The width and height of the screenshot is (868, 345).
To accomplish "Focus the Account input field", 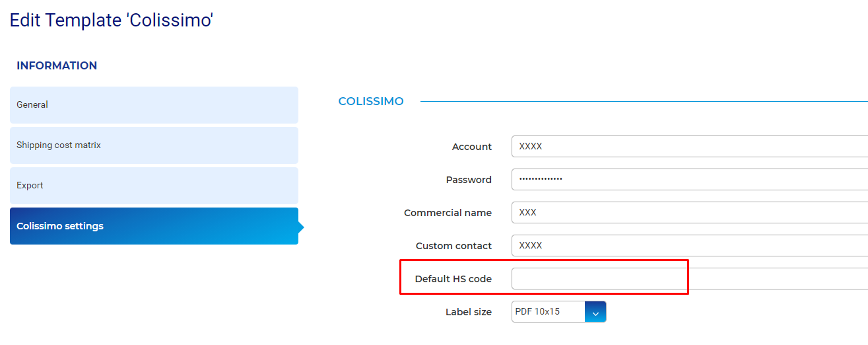I will tap(690, 147).
